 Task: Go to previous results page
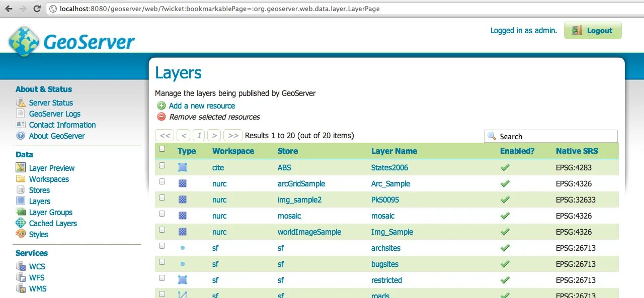coord(184,135)
